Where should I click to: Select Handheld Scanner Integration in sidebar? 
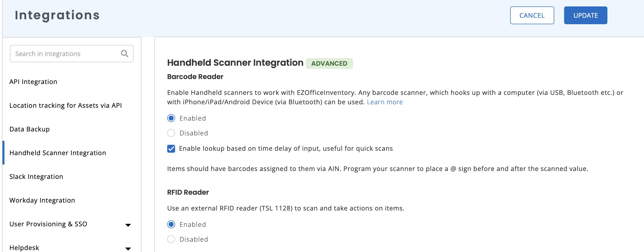tap(58, 153)
